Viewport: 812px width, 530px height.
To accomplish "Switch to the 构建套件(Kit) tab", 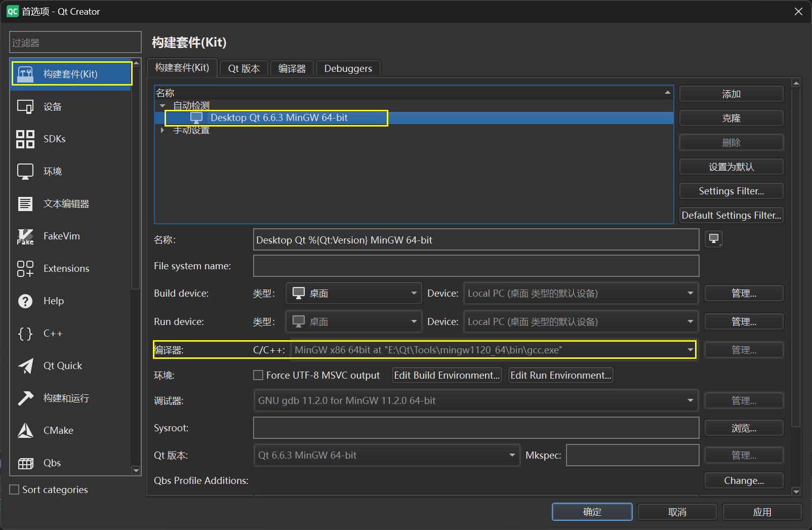I will [182, 68].
